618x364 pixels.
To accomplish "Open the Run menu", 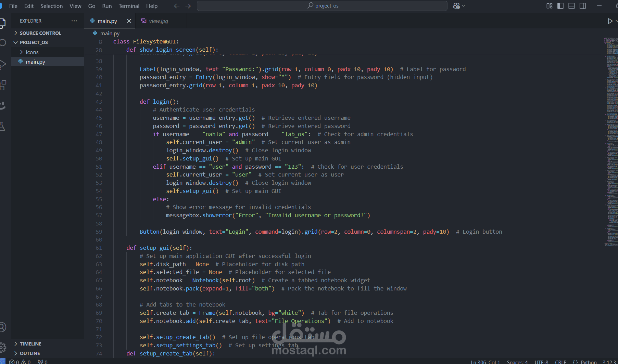I will pyautogui.click(x=107, y=6).
